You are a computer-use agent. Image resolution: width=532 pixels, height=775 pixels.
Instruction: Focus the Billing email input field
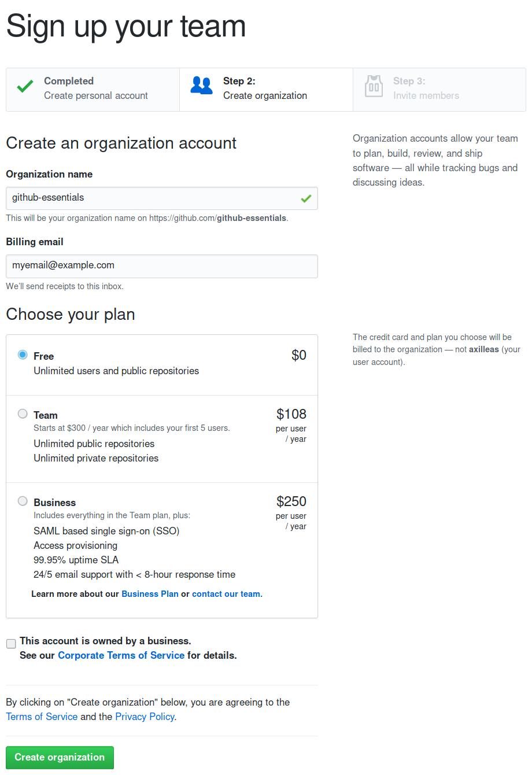(162, 266)
